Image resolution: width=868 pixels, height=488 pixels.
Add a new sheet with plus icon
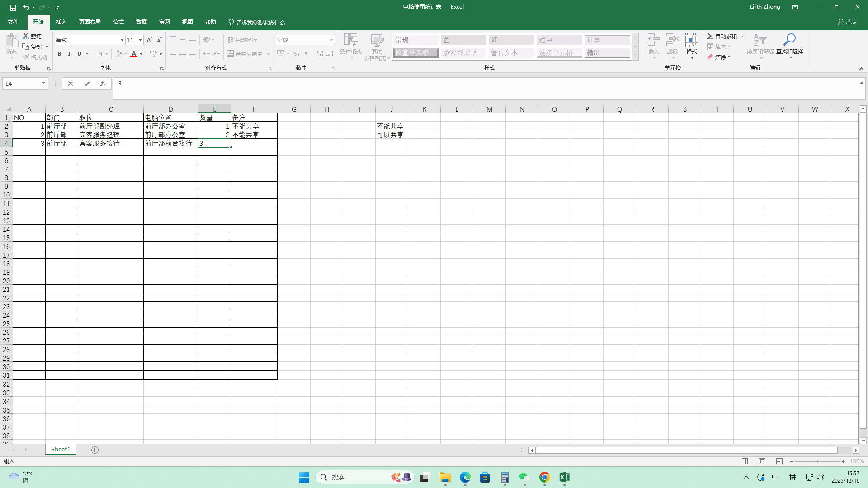(95, 450)
